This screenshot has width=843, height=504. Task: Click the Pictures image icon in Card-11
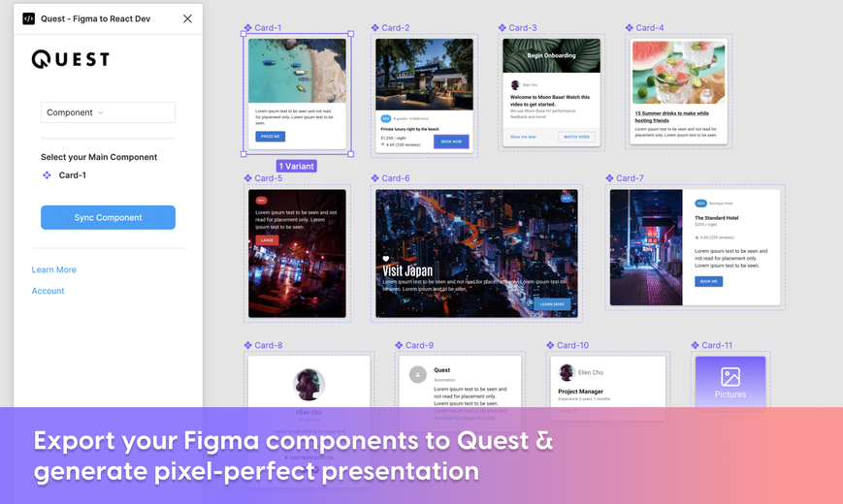point(730,377)
